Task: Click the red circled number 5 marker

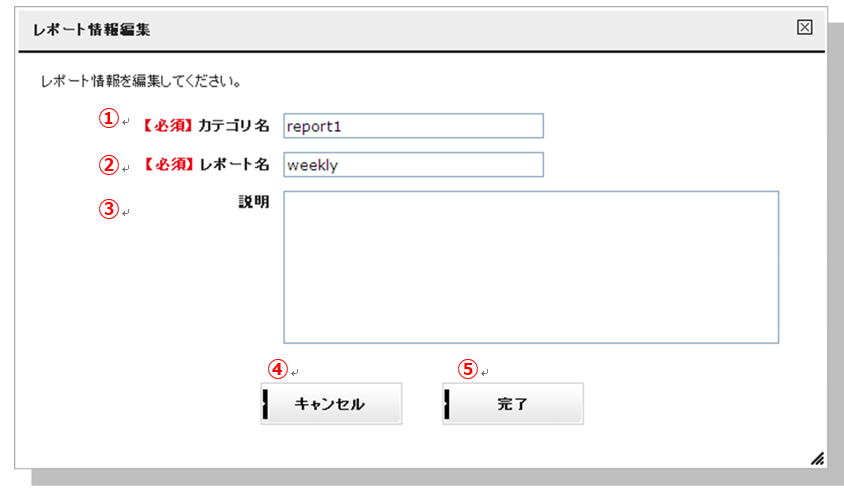Action: pos(468,369)
